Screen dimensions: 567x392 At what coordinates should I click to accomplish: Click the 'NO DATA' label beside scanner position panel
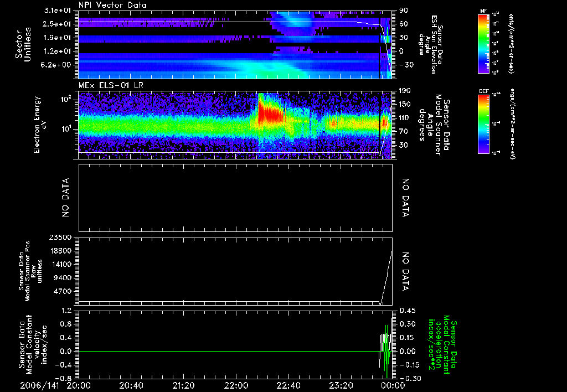406,272
